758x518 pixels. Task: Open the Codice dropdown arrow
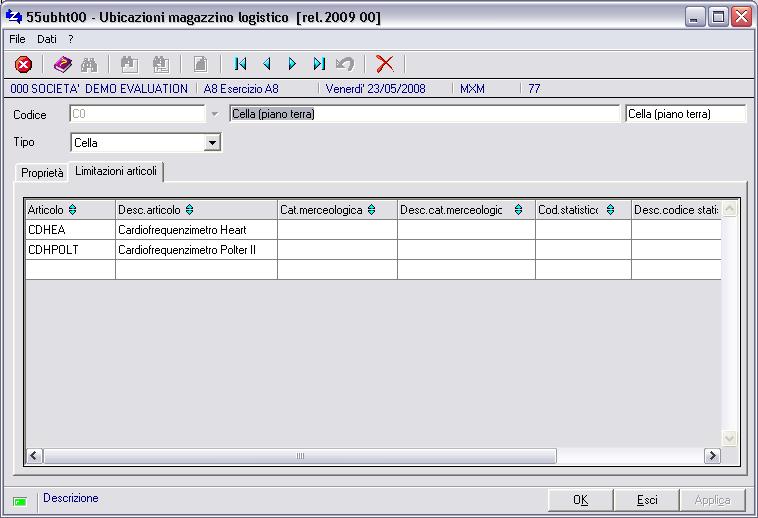(215, 115)
